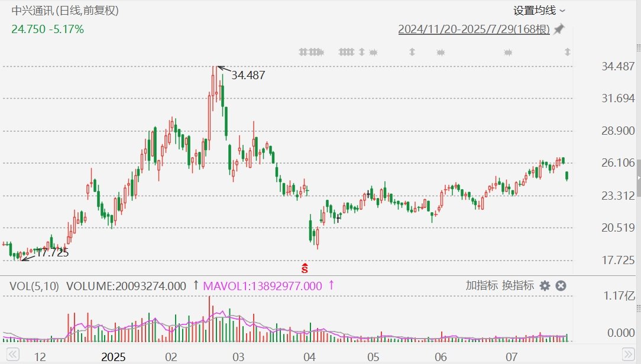This screenshot has height=364, width=641.
Task: Click the stock title 中兴通讯 (日线,前复权)
Action: [x=65, y=10]
